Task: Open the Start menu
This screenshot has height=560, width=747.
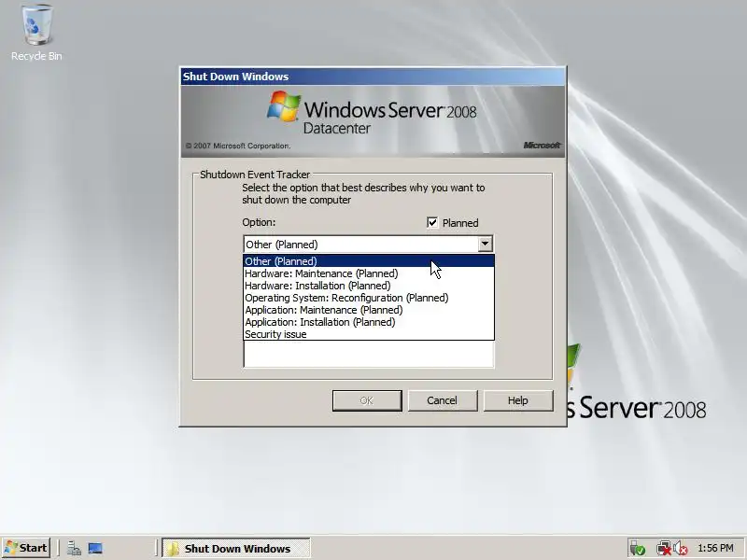Action: click(26, 548)
